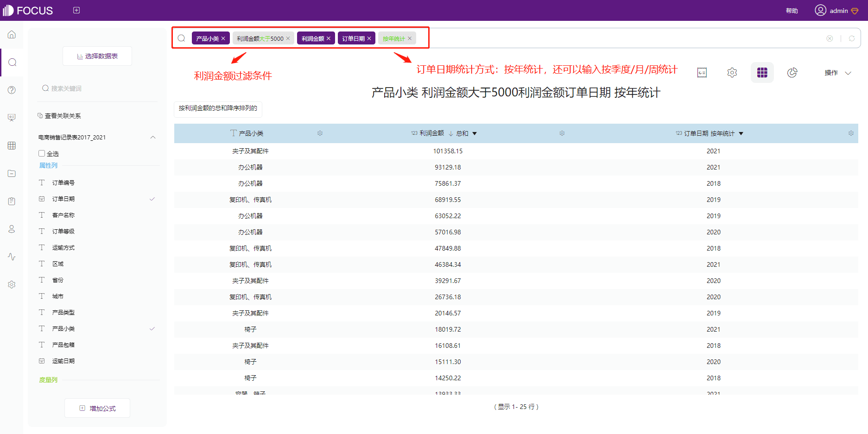Open 查看关联关系 link

tap(59, 116)
